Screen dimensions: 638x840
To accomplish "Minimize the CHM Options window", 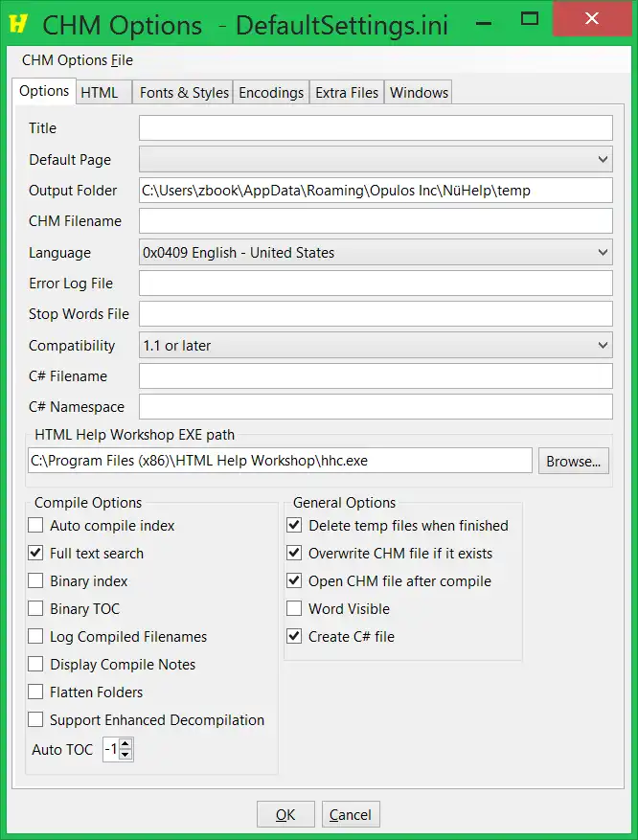I will click(484, 21).
